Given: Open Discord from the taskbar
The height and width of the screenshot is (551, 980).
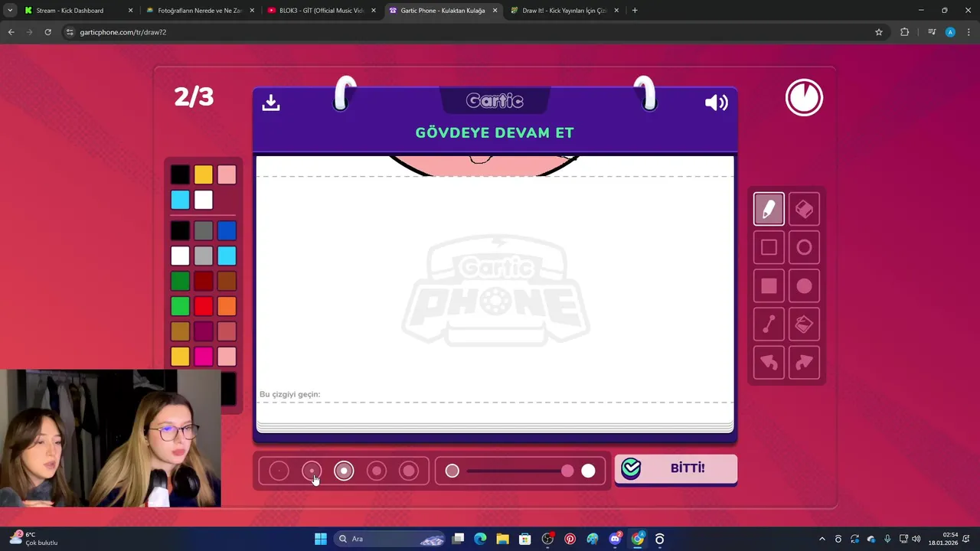Looking at the screenshot, I should point(615,539).
